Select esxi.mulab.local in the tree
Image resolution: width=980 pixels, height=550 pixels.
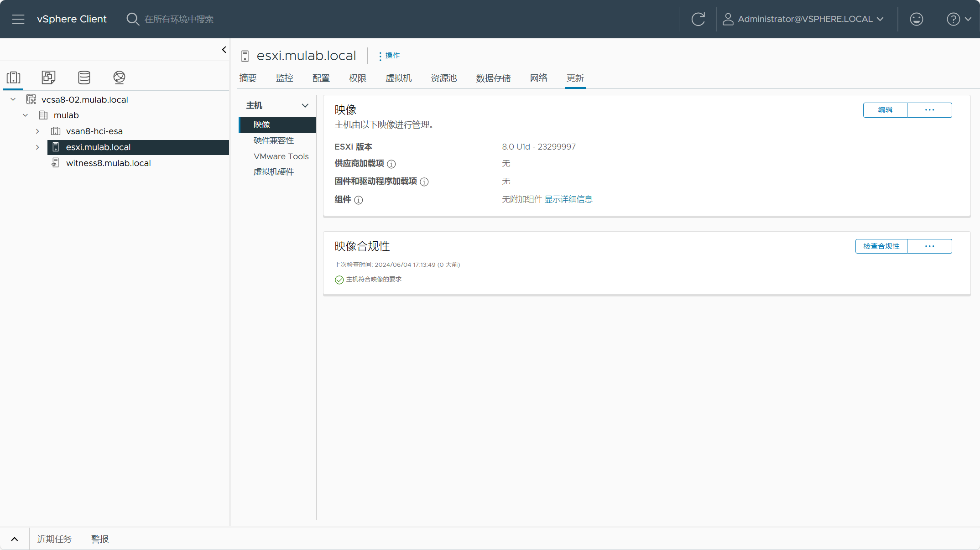click(138, 147)
